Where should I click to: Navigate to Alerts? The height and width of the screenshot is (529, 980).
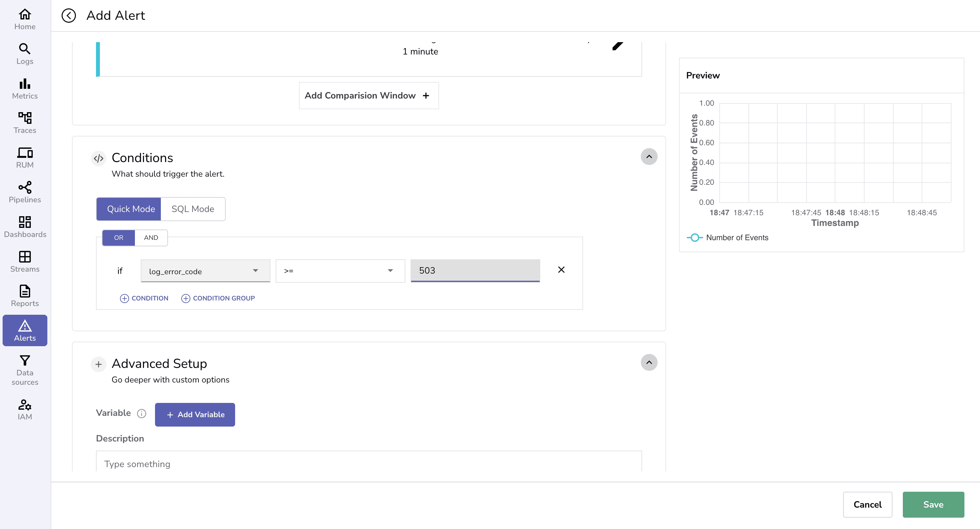[x=24, y=330]
